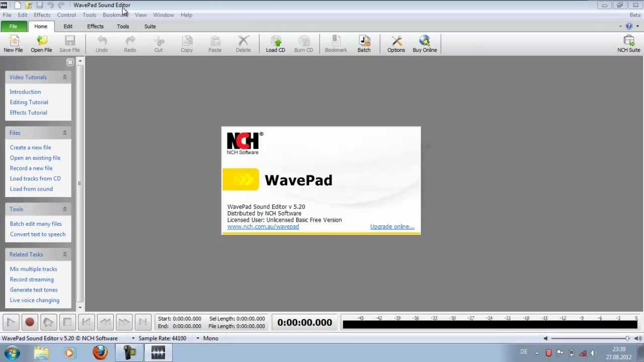
Task: Collapse the Related Tasks section
Action: click(64, 254)
